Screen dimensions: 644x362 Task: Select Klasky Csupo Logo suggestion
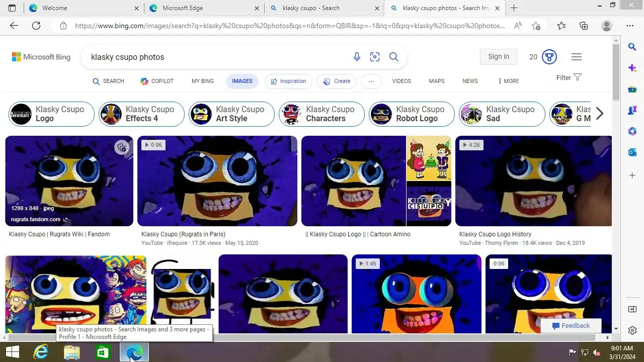click(51, 114)
